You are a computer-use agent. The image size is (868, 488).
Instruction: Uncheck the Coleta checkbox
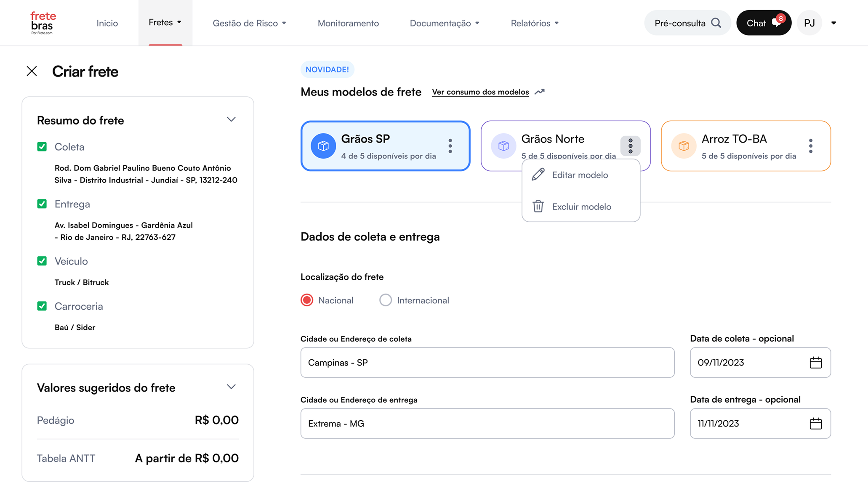42,146
